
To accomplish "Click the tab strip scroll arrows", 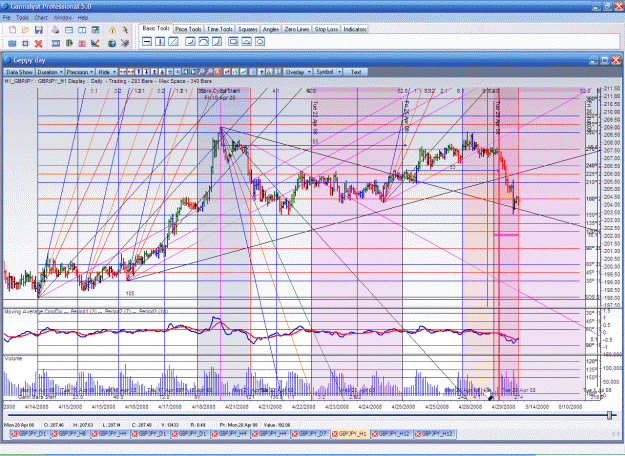I will click(x=617, y=434).
